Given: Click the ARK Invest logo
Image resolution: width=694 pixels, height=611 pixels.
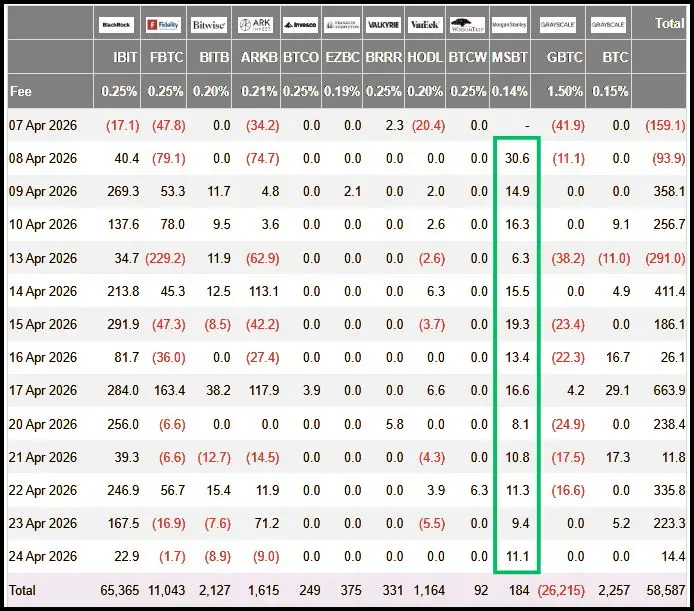Looking at the screenshot, I should click(x=255, y=25).
